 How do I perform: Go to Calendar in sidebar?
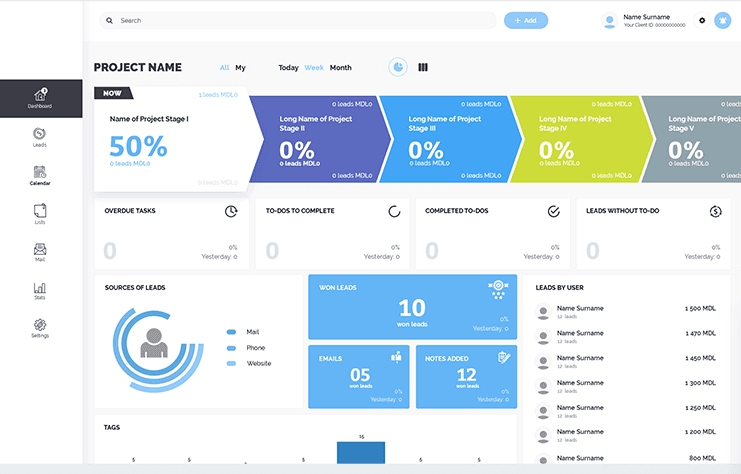(40, 176)
